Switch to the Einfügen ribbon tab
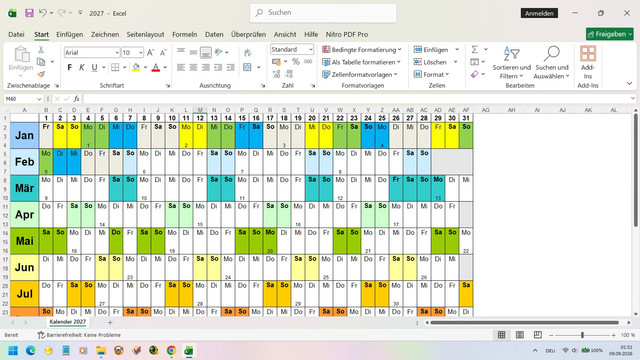 69,34
